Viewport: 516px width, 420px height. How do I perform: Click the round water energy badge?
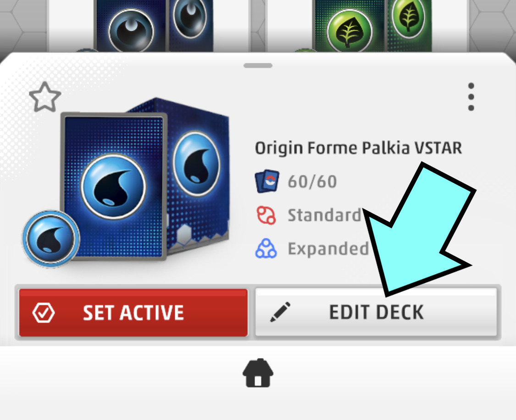(50, 238)
